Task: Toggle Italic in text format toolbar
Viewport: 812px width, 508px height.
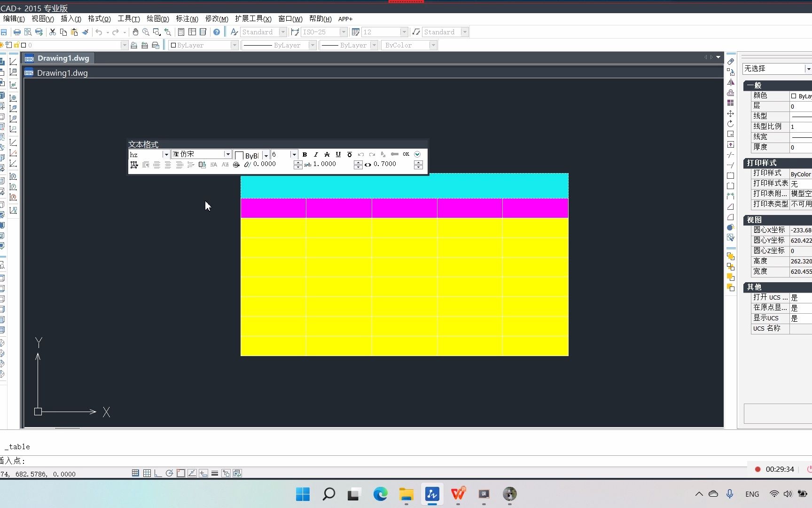Action: pos(316,154)
